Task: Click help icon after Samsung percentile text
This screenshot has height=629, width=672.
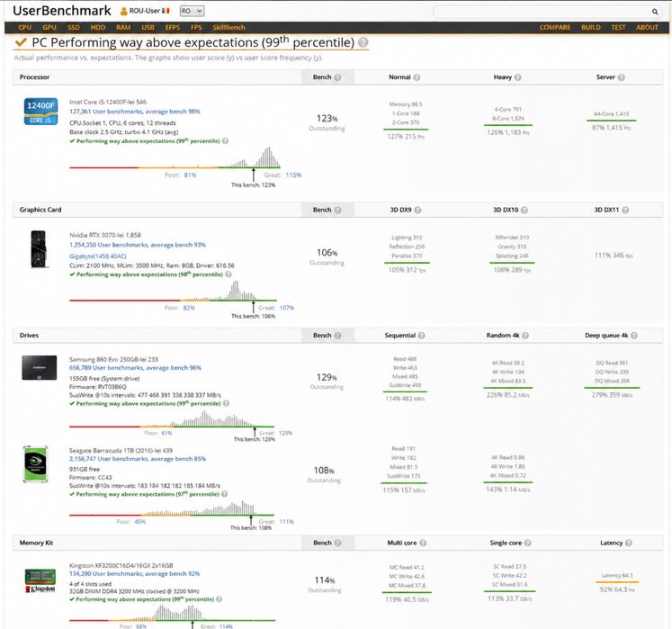Action: [227, 403]
